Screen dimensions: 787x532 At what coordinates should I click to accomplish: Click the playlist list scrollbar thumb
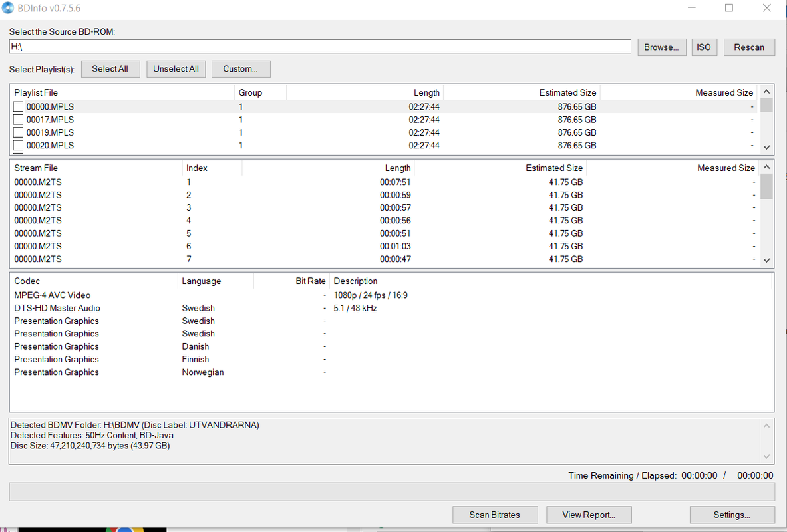click(766, 105)
